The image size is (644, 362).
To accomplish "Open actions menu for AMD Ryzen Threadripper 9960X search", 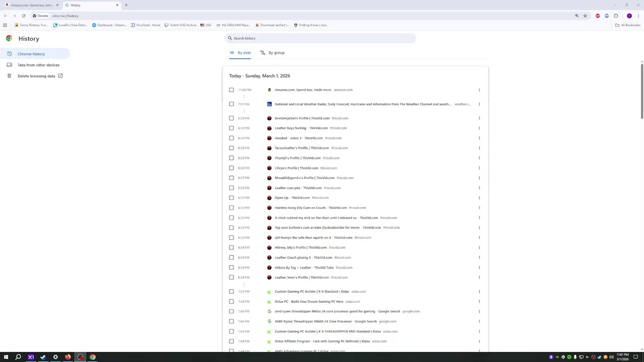I will [479, 321].
